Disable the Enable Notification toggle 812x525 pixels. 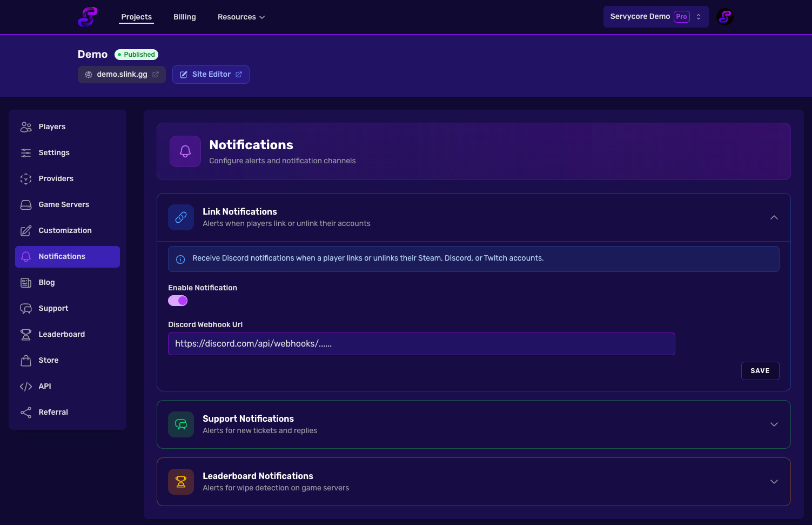(x=178, y=300)
